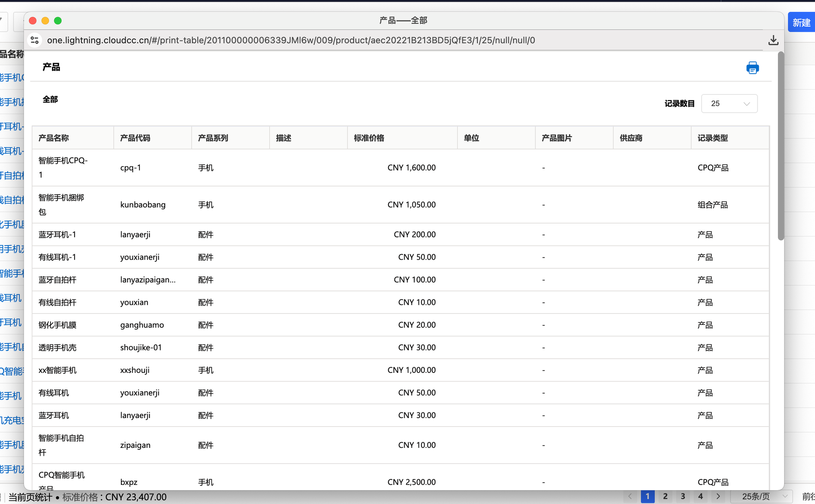Screen dimensions: 815x504
Task: Select page 3 in pagination
Action: pos(683,496)
